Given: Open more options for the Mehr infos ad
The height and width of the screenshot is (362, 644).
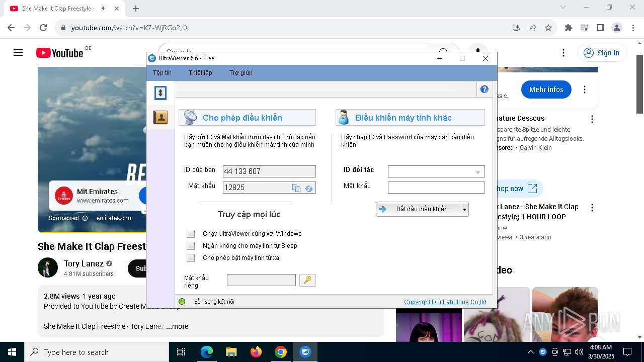Looking at the screenshot, I should (585, 89).
